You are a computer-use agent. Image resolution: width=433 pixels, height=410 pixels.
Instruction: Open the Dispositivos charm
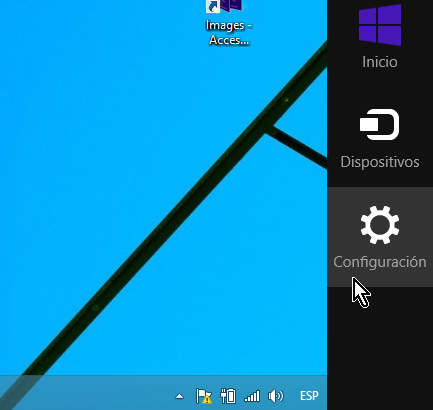click(380, 137)
